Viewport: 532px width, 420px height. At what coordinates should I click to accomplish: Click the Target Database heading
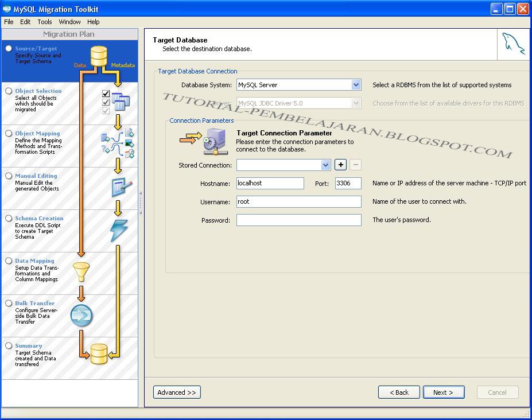pyautogui.click(x=180, y=40)
